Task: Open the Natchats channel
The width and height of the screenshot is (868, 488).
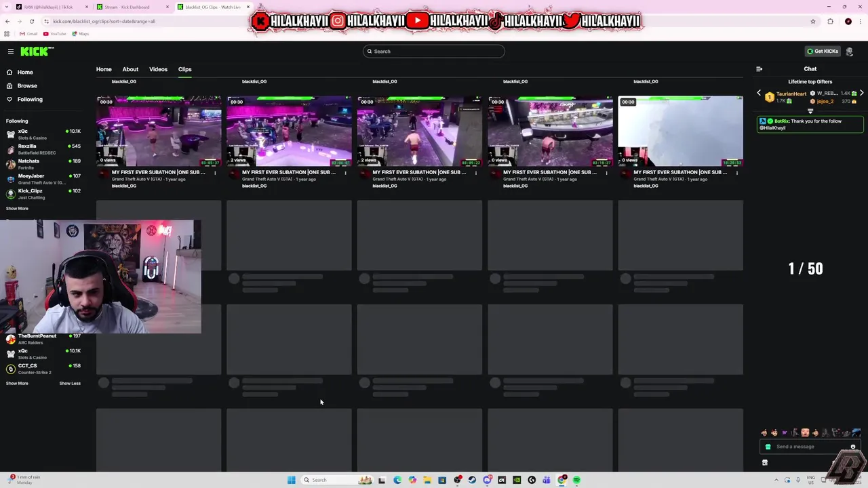Action: (x=43, y=164)
